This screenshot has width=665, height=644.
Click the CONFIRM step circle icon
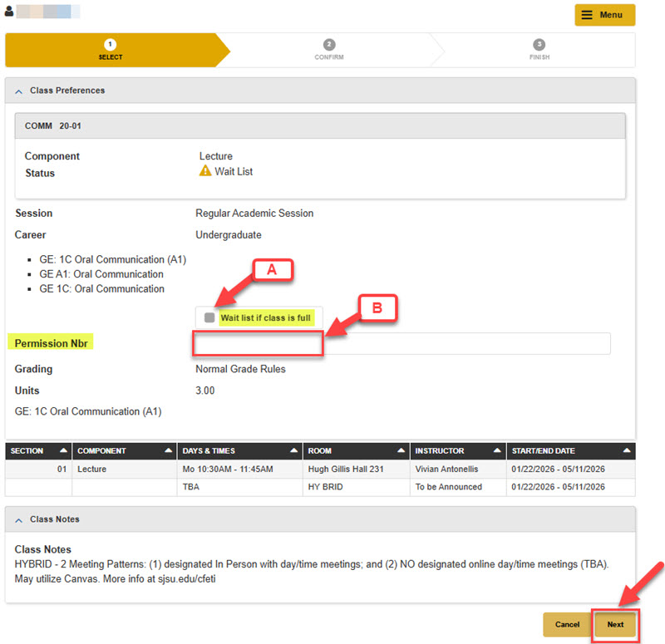click(329, 46)
